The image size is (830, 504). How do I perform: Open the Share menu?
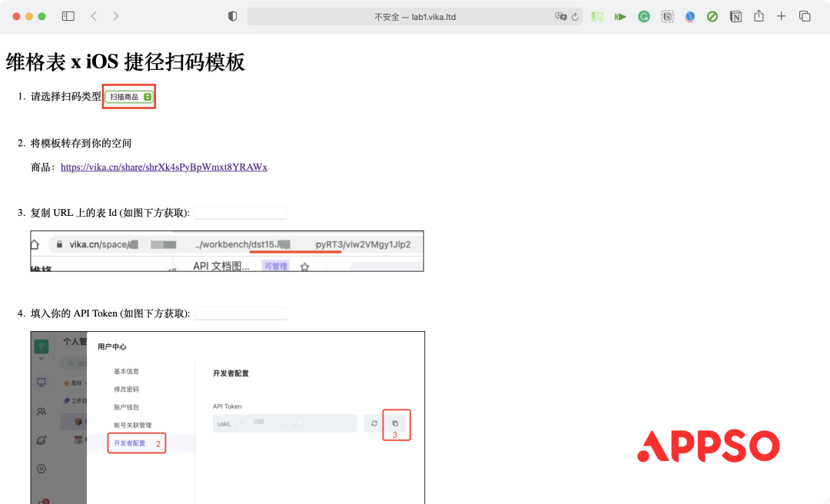[x=759, y=16]
